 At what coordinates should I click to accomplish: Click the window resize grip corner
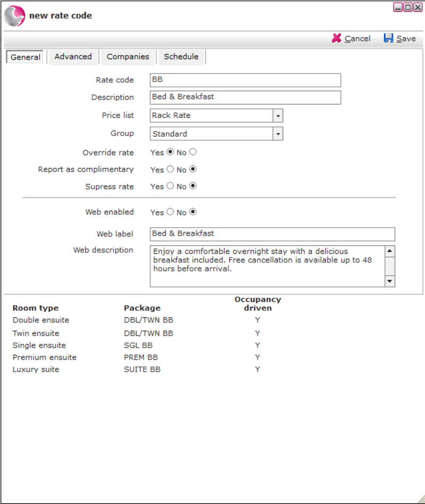click(420, 499)
